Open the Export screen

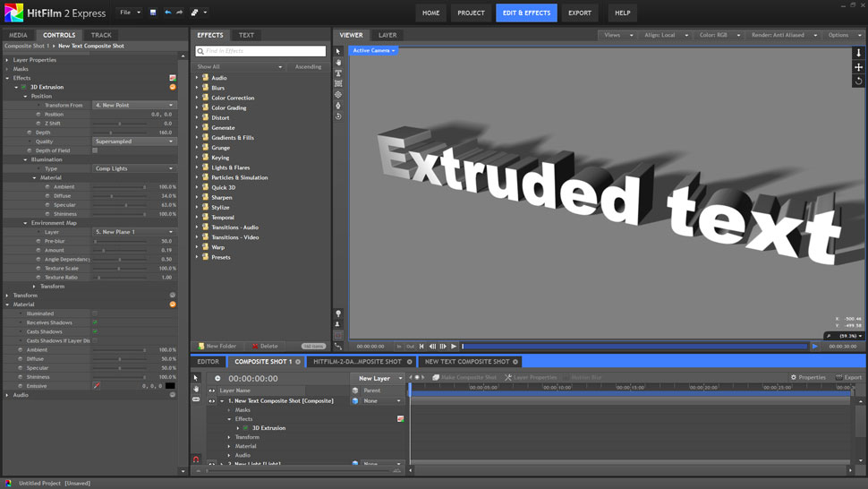(x=580, y=13)
